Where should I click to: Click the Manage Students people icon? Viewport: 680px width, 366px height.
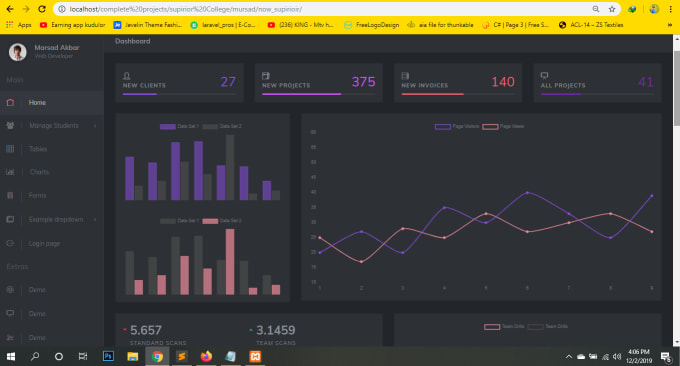pos(10,126)
